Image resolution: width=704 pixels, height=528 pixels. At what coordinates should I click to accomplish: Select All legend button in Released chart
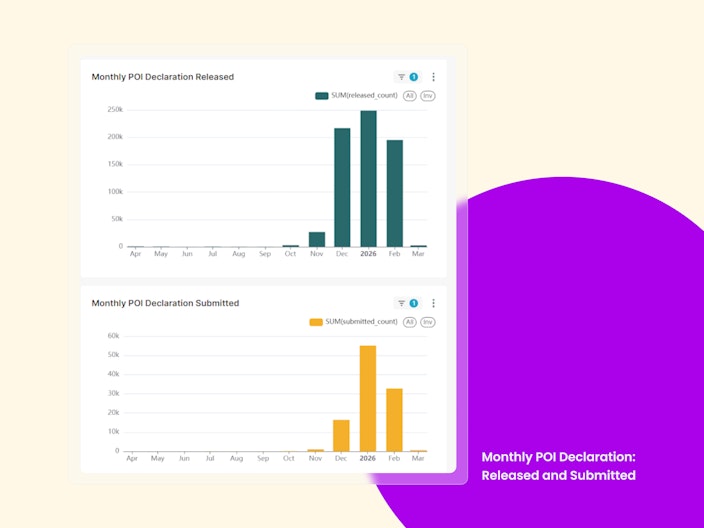point(409,96)
